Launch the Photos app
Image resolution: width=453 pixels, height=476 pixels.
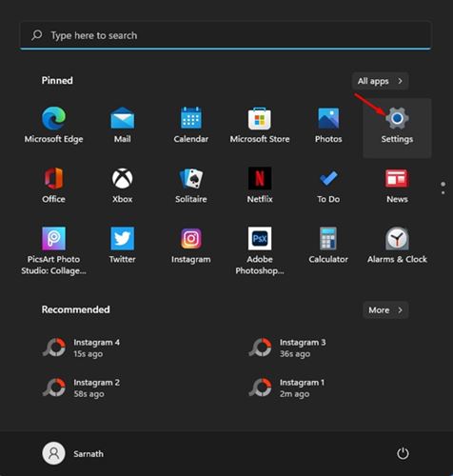click(x=328, y=126)
